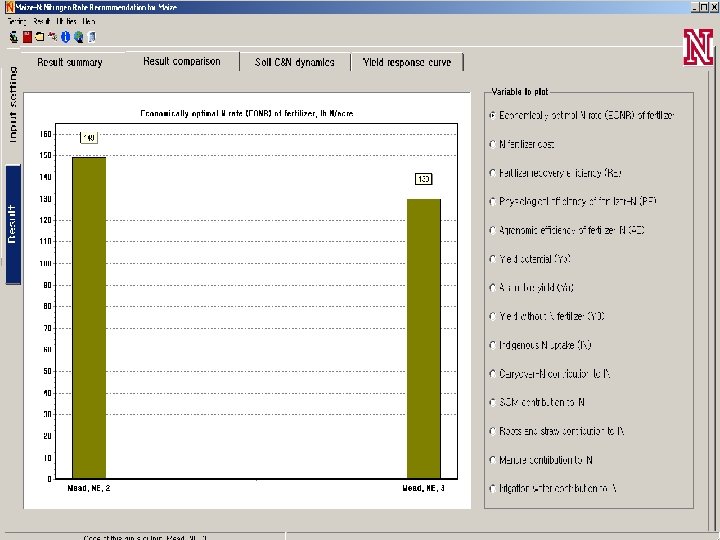Screen dimensions: 720x540
Task: Open the Utilities menu
Action: (x=67, y=22)
